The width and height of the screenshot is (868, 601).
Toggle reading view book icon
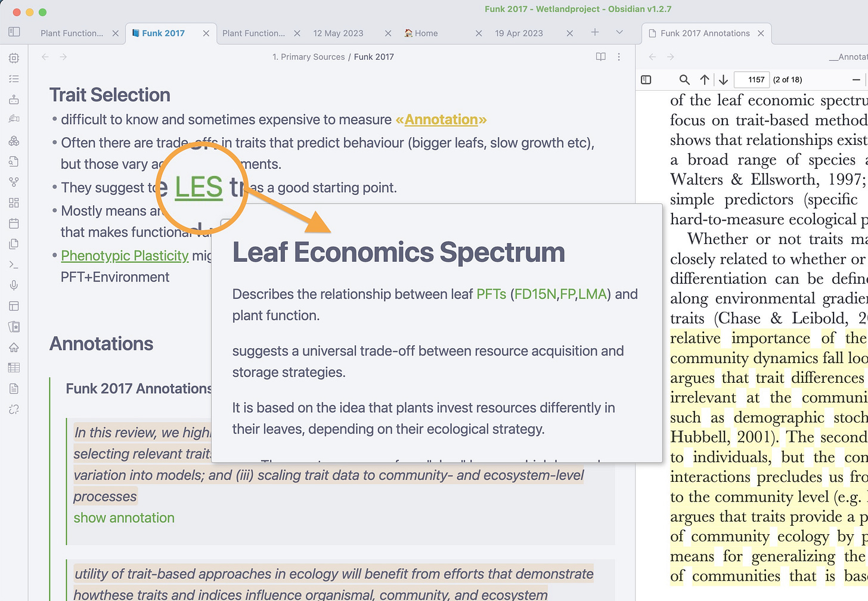601,57
